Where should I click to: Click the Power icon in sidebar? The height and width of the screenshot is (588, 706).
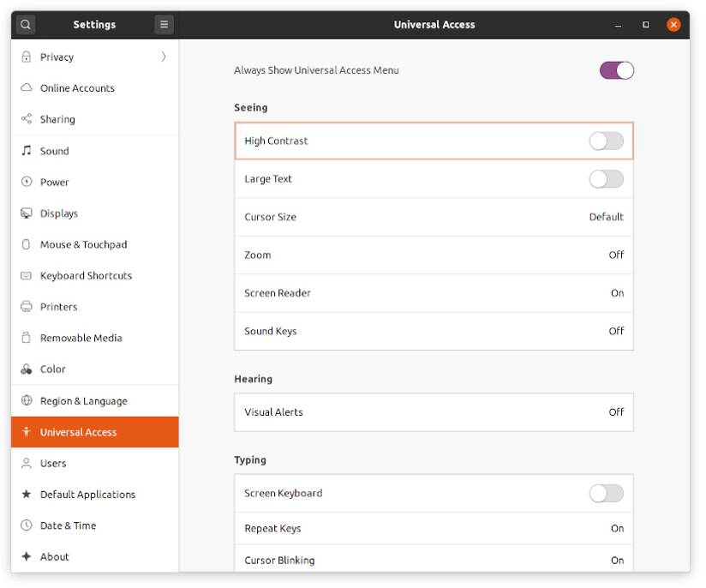coord(27,182)
